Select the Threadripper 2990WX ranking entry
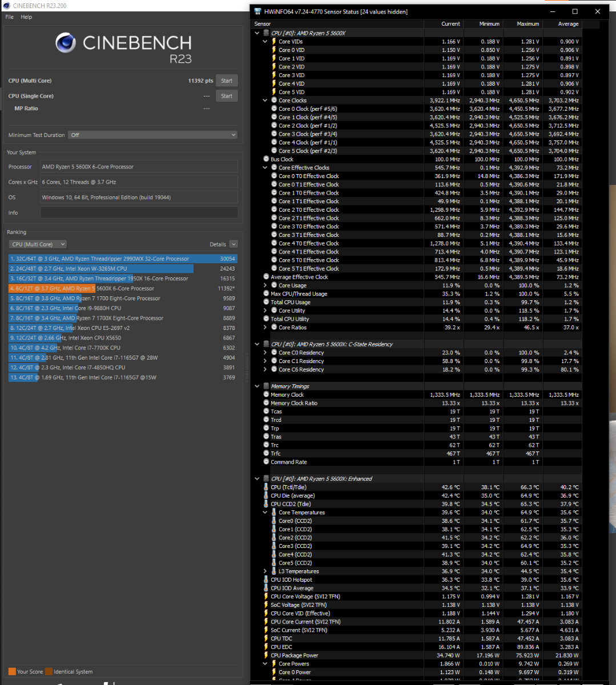Image resolution: width=616 pixels, height=685 pixels. pos(123,259)
